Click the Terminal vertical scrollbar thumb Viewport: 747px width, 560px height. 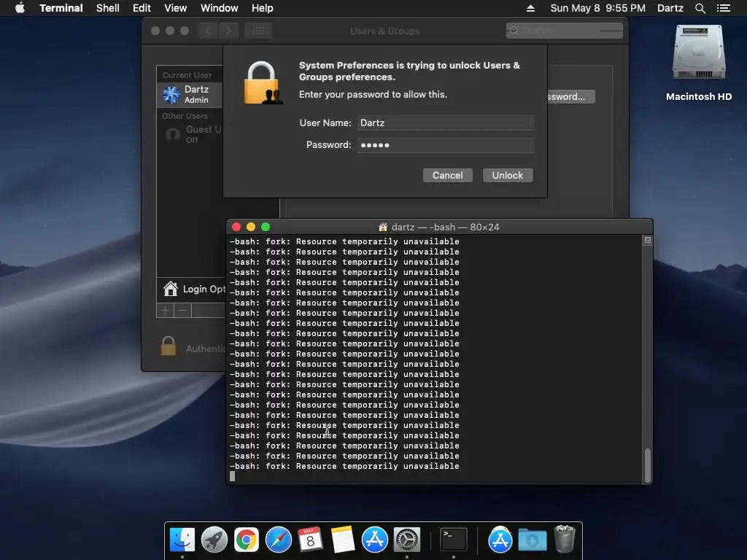[x=648, y=465]
